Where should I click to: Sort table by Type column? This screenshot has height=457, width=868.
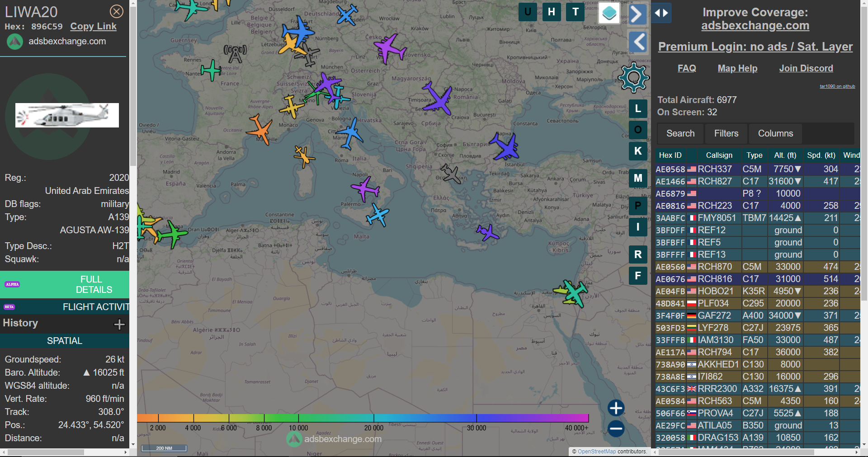754,155
